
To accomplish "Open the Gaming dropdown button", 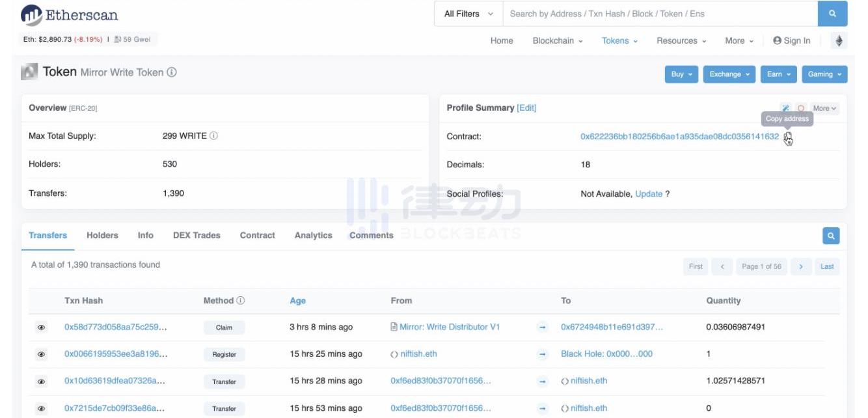I will pyautogui.click(x=824, y=74).
